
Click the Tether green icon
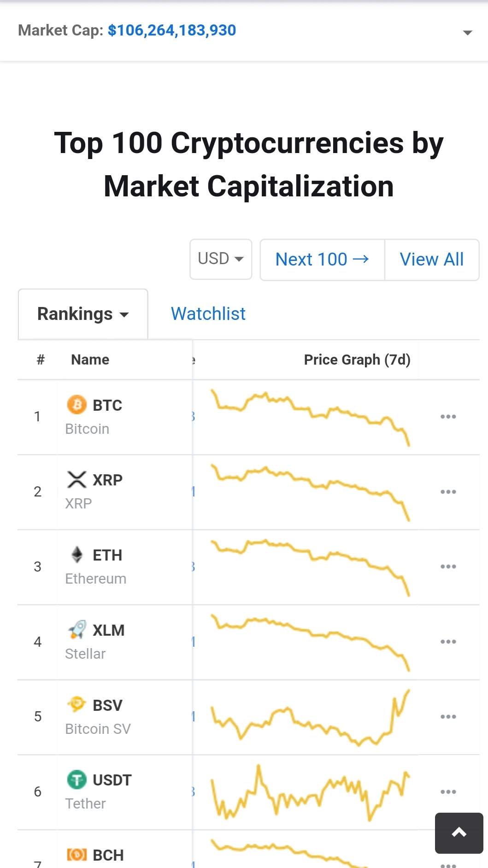pos(76,779)
